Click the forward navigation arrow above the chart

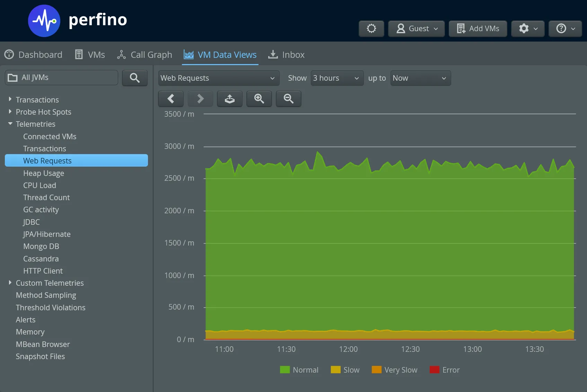coord(200,99)
